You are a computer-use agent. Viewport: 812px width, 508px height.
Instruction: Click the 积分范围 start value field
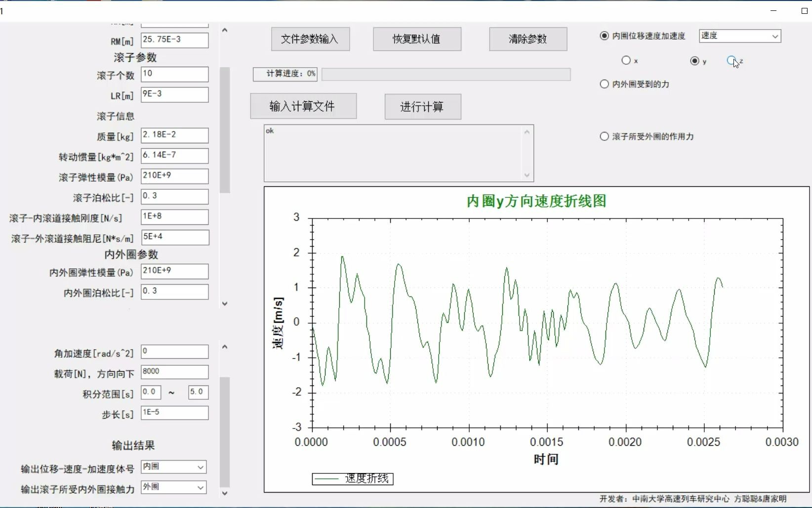[x=151, y=392]
